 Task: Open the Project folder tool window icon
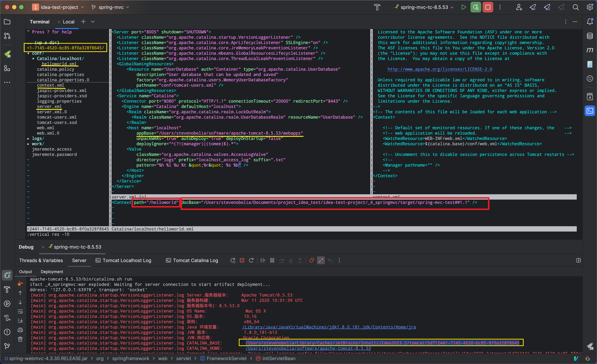coord(7,22)
